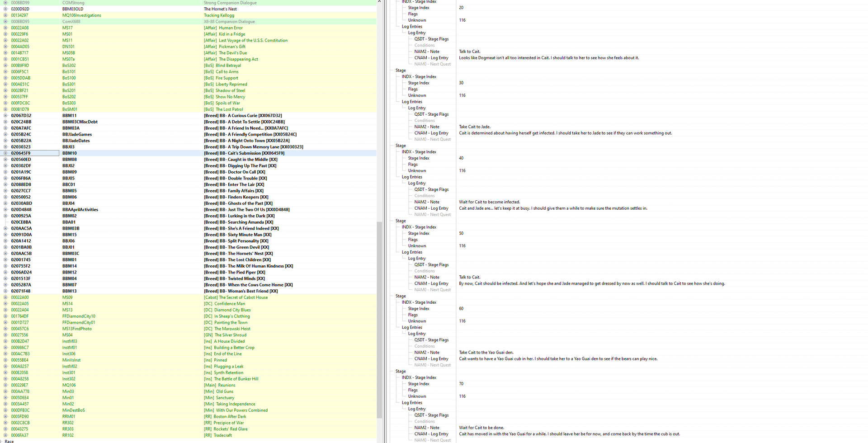
Task: Click the Stage Index value 20
Action: [x=461, y=8]
